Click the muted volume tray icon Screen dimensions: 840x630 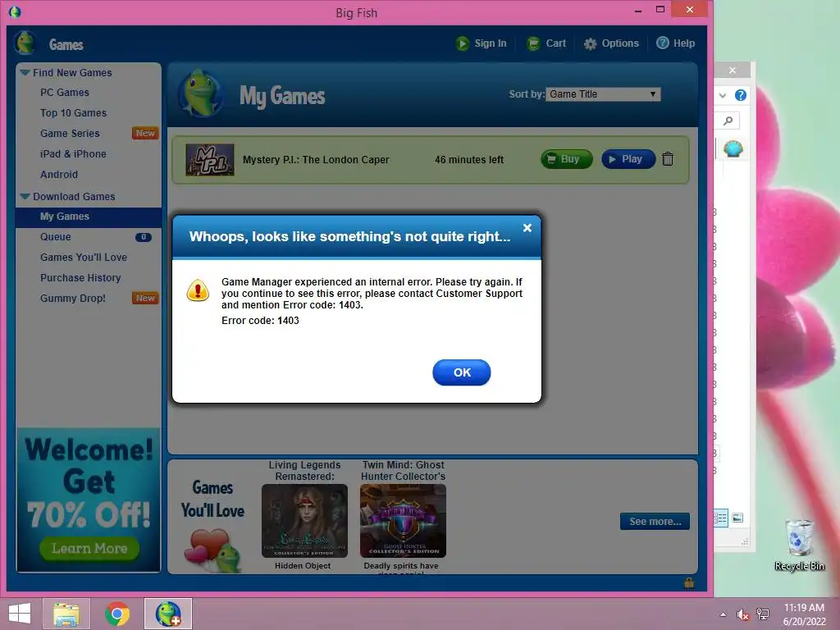pos(742,614)
